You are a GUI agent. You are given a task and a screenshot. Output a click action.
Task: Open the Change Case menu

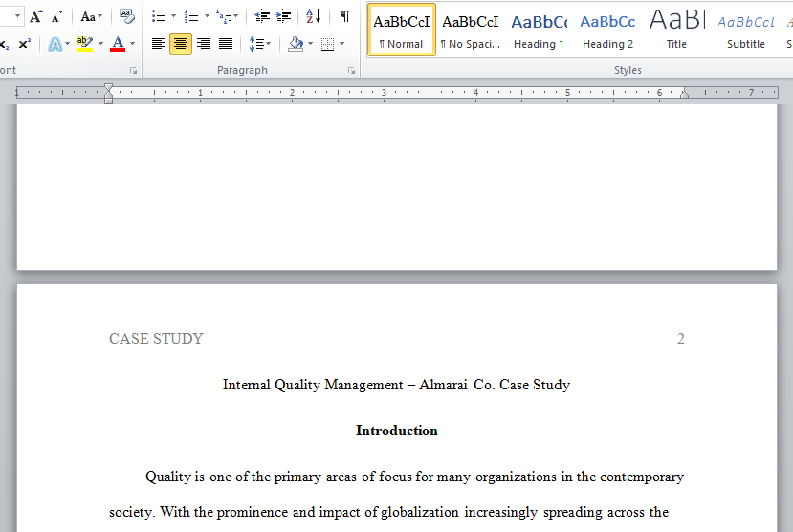91,16
